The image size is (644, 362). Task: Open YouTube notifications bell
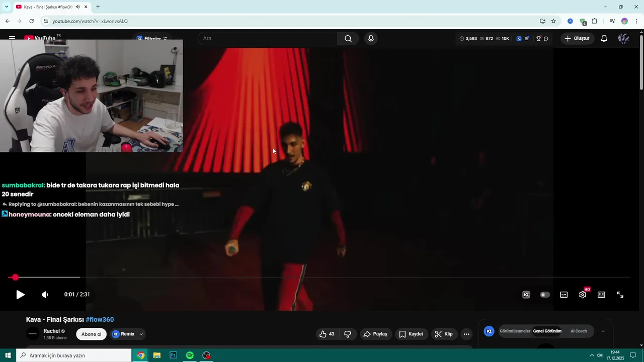[604, 39]
